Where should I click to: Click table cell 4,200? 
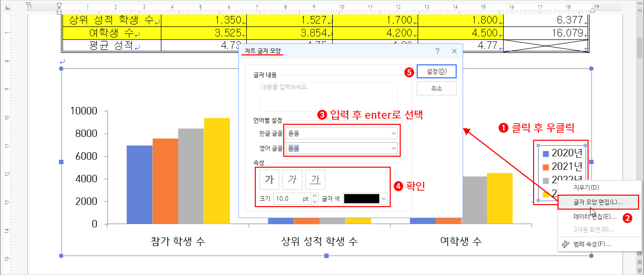coord(375,33)
